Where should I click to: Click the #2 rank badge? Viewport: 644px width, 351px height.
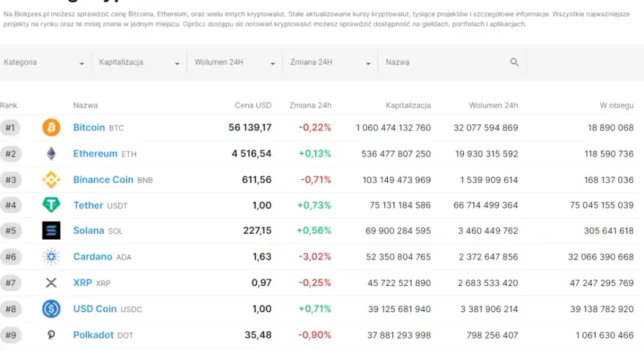(x=11, y=154)
